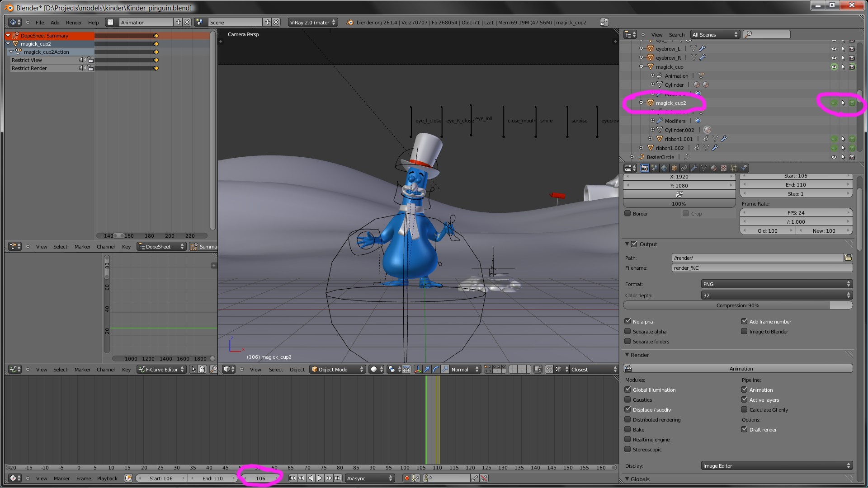868x488 pixels.
Task: Drag the Compression percentage slider at 90%
Action: (x=737, y=305)
